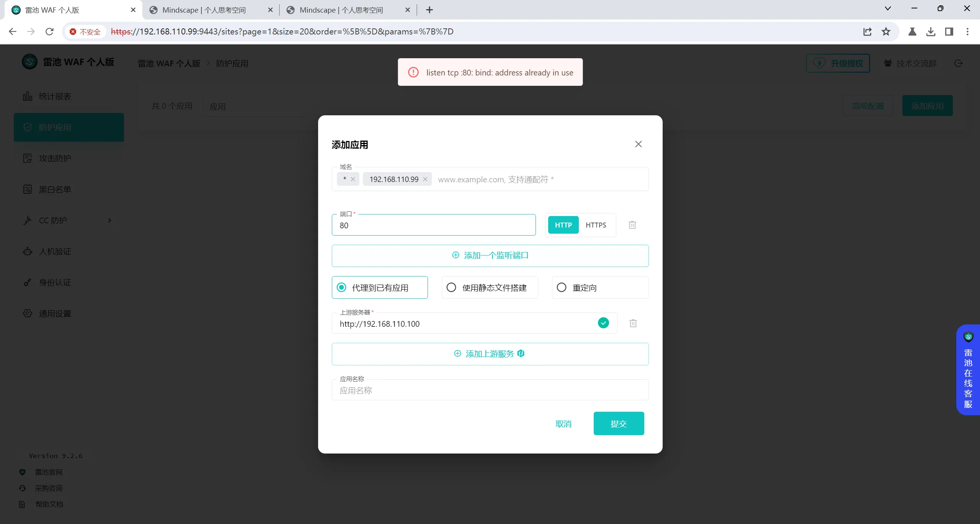This screenshot has height=524, width=980.
Task: Select the 重定向 radio option
Action: (562, 288)
